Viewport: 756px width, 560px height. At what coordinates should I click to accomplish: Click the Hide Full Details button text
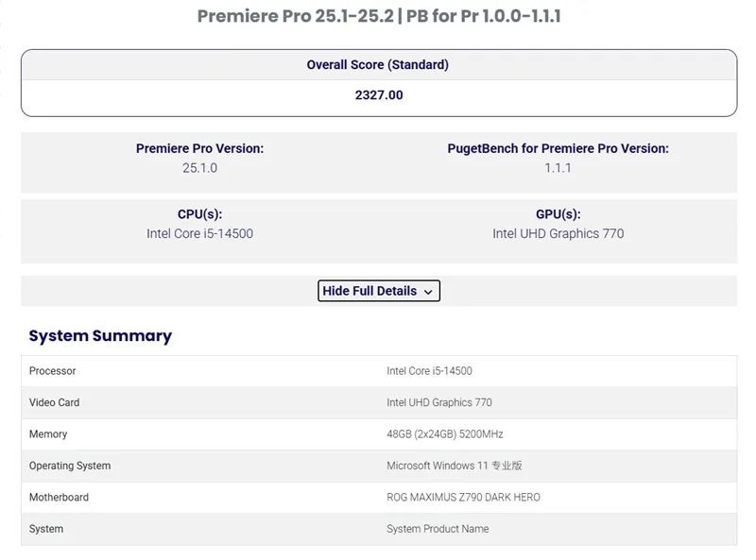369,291
